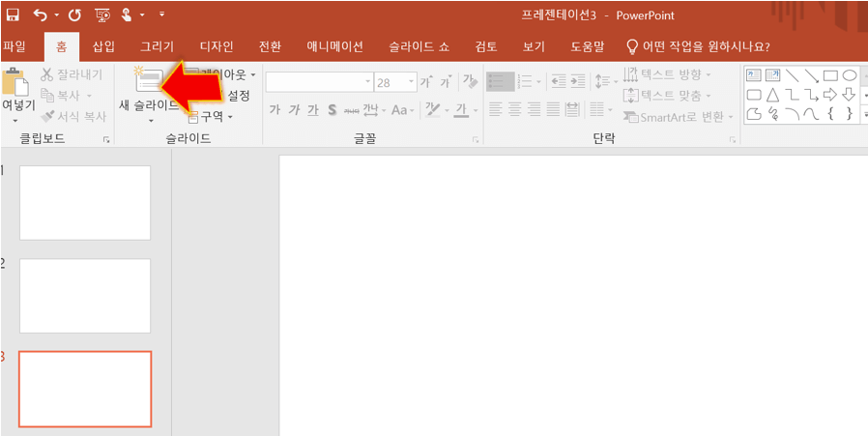Select the scribble freehand shape
The image size is (868, 436).
coord(772,114)
